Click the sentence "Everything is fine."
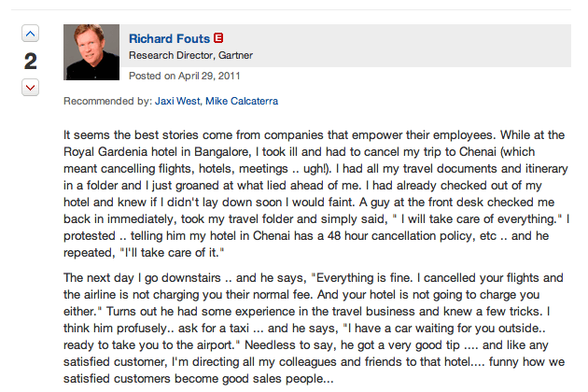Image resolution: width=588 pixels, height=392 pixels. [x=362, y=277]
